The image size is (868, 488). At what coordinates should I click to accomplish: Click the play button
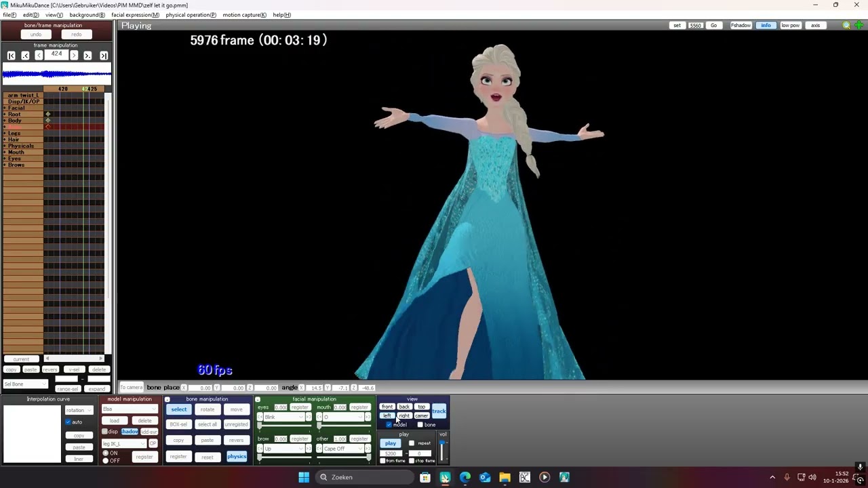coord(391,443)
